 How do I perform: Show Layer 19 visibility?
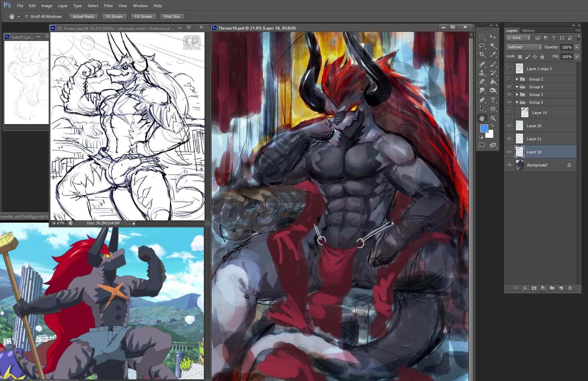[509, 112]
